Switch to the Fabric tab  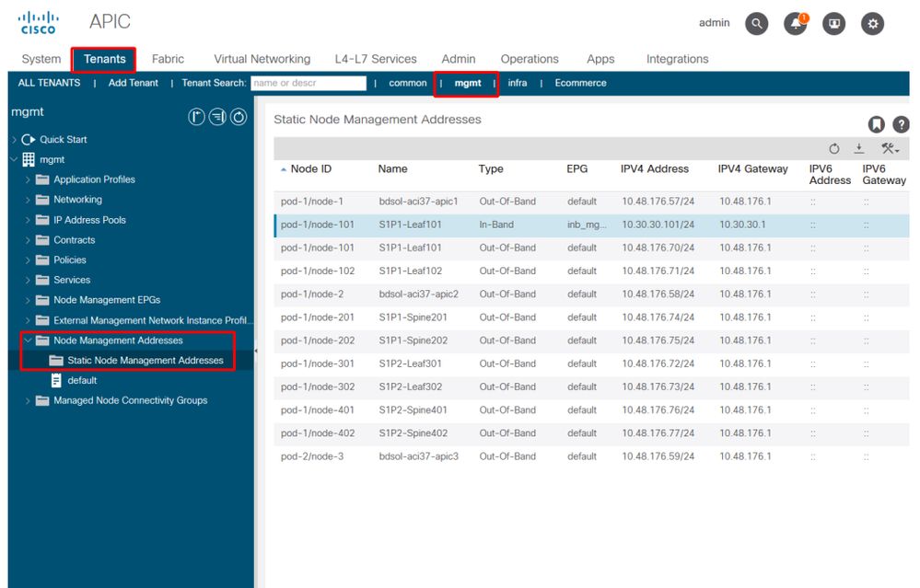tap(168, 59)
